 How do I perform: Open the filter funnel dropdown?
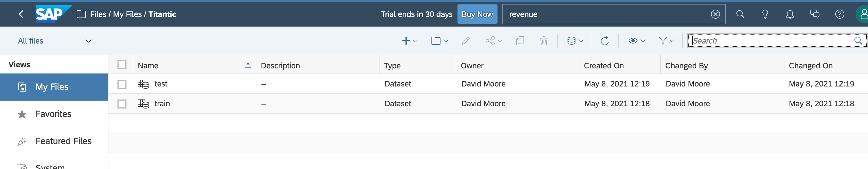(x=666, y=41)
